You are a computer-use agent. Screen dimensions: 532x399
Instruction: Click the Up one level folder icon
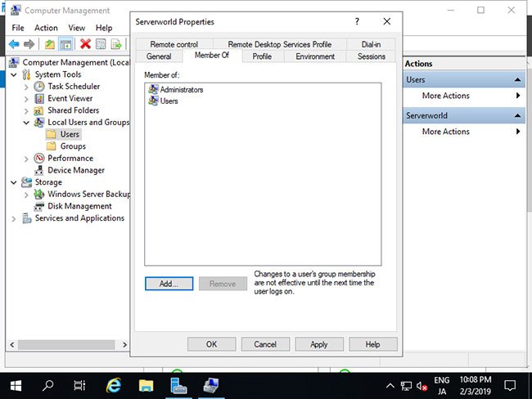[50, 44]
